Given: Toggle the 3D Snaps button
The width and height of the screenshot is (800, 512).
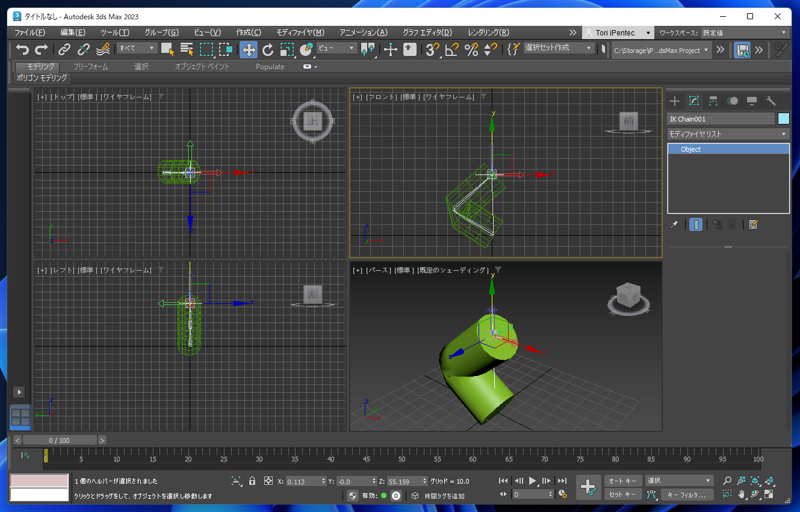Looking at the screenshot, I should point(433,49).
